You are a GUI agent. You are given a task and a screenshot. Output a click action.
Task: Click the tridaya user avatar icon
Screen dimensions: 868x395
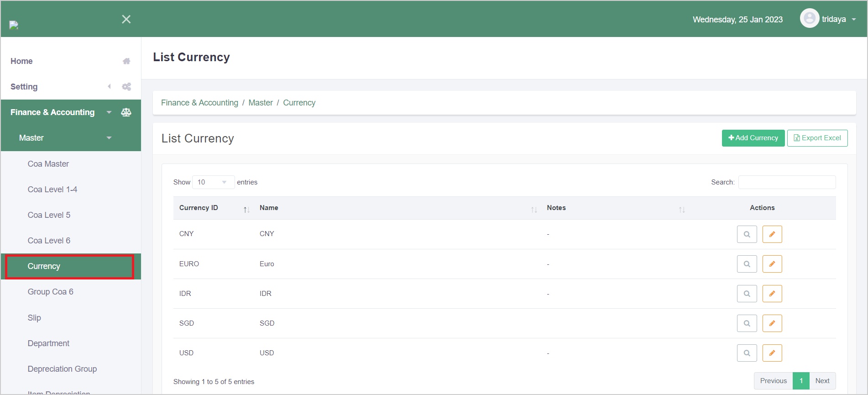(x=809, y=19)
